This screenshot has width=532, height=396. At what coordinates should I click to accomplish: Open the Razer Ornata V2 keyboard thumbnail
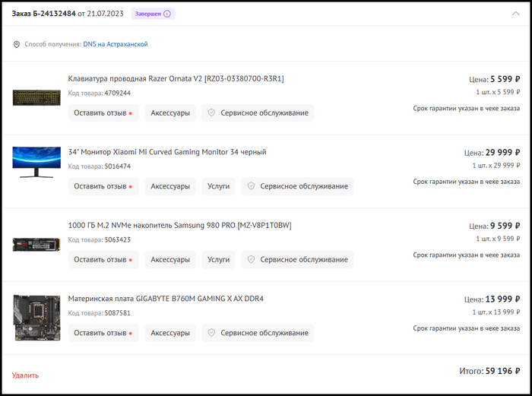36,98
